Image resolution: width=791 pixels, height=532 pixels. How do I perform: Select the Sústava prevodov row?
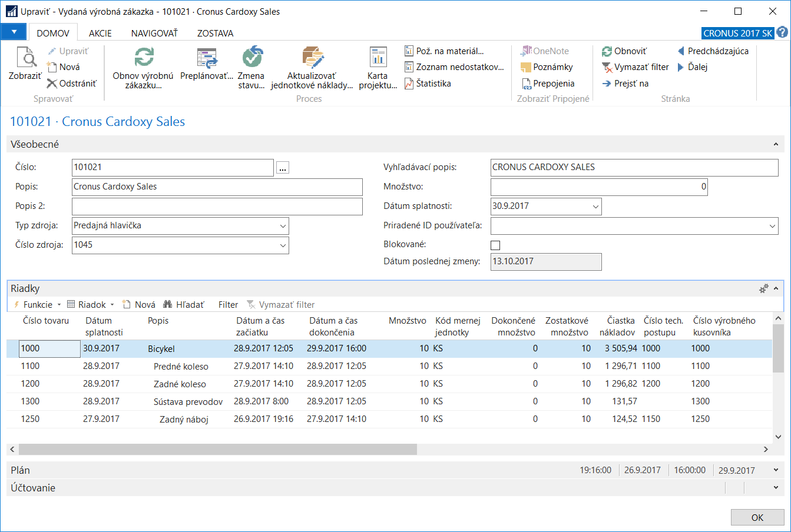pyautogui.click(x=389, y=401)
